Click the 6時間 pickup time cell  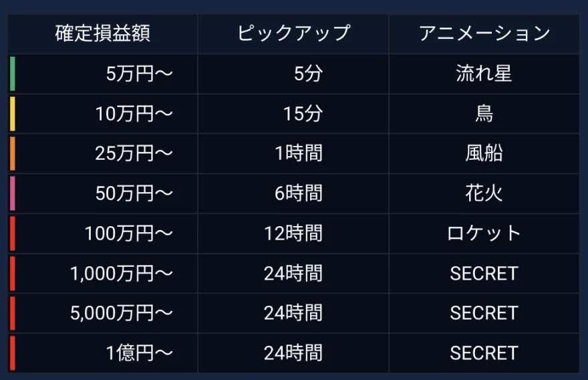pos(298,194)
